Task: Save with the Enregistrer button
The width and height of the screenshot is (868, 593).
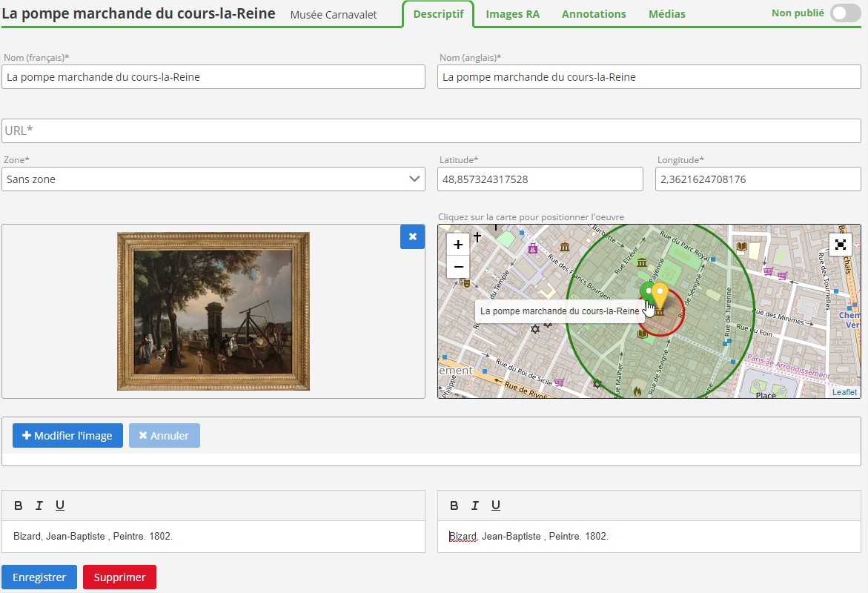Action: tap(39, 577)
